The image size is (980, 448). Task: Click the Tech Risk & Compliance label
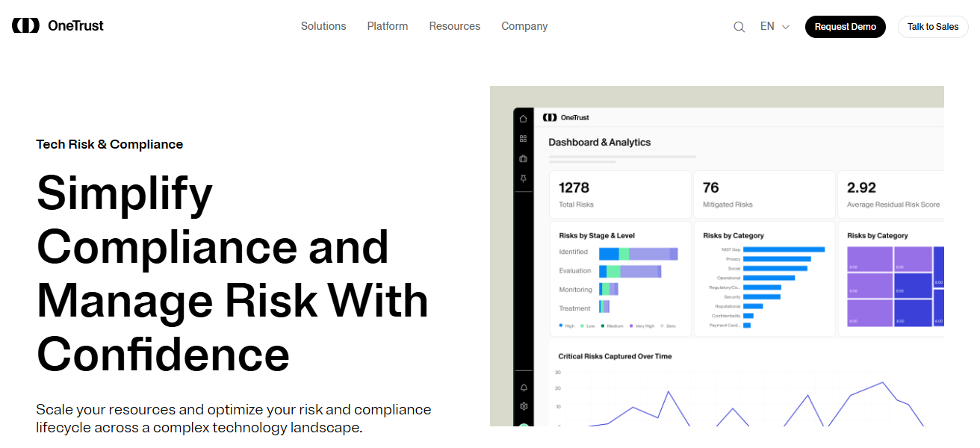pos(110,144)
